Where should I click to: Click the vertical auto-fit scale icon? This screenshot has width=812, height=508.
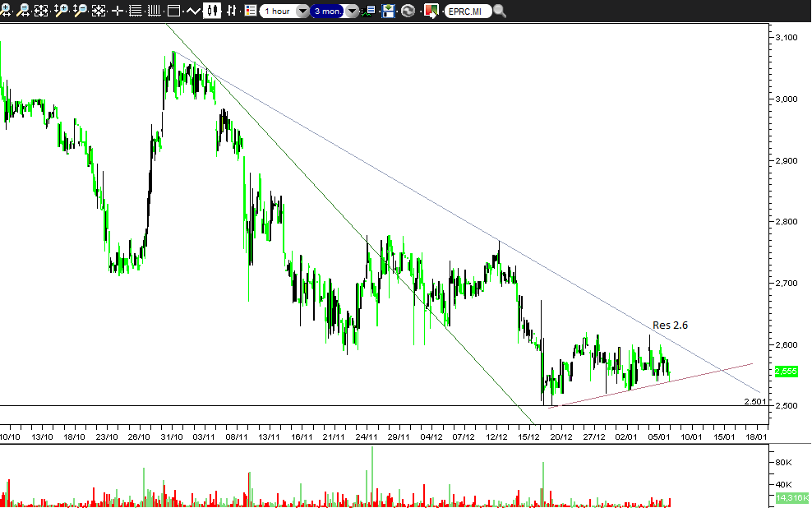pos(99,11)
